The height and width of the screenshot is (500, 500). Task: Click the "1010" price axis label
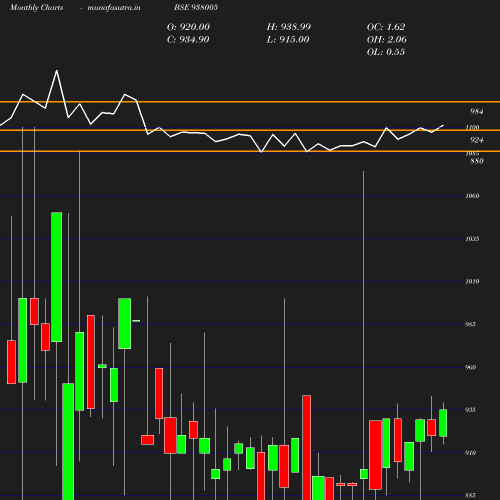[x=472, y=281]
